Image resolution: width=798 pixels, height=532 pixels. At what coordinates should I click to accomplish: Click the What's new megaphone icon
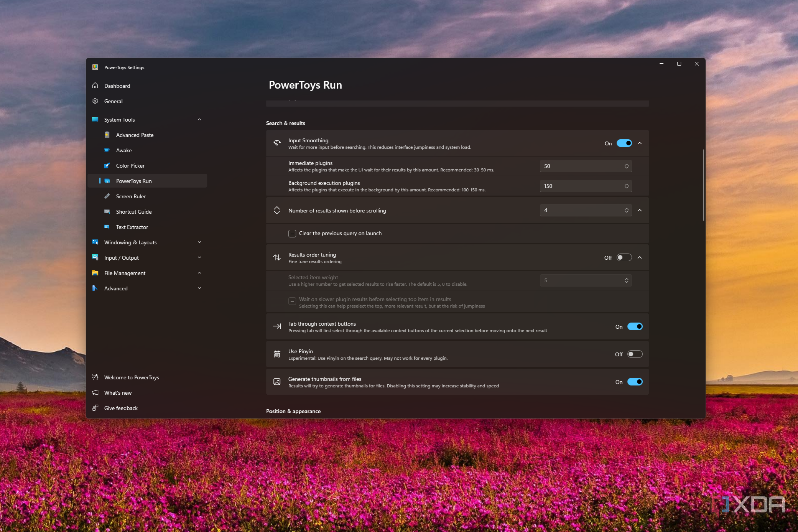point(95,392)
